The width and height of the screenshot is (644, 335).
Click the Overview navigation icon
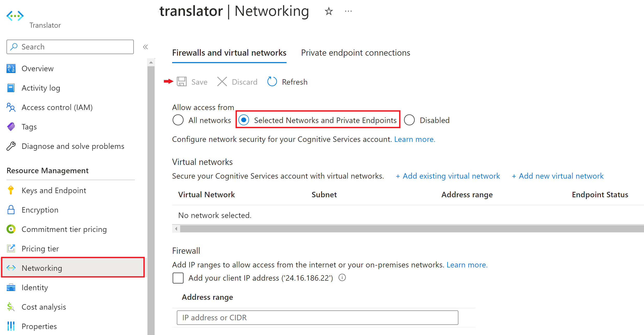[x=11, y=68]
